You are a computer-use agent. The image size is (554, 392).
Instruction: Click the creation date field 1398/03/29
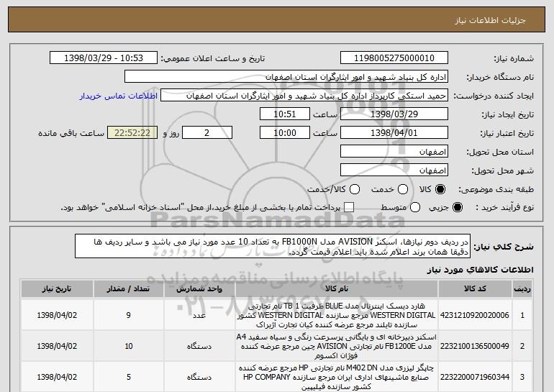(394, 114)
